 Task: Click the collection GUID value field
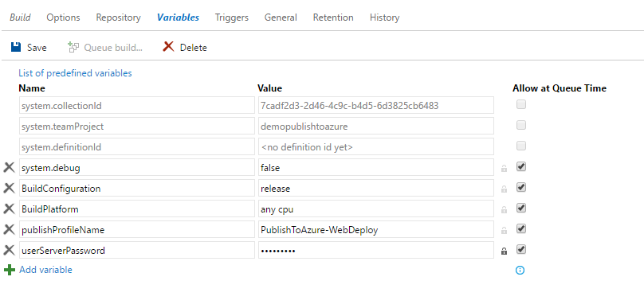click(x=376, y=105)
